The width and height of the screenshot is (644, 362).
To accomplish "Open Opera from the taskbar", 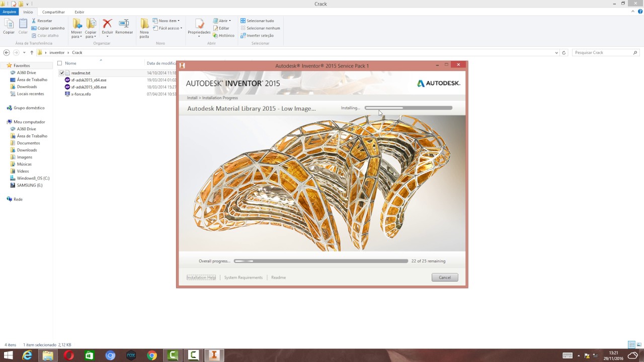I will click(69, 355).
